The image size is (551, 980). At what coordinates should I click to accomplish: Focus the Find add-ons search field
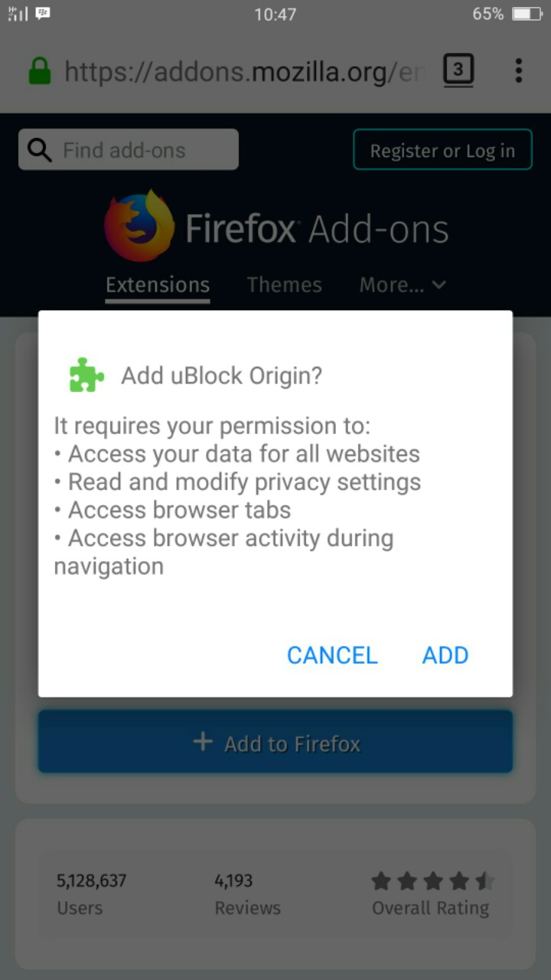point(129,149)
